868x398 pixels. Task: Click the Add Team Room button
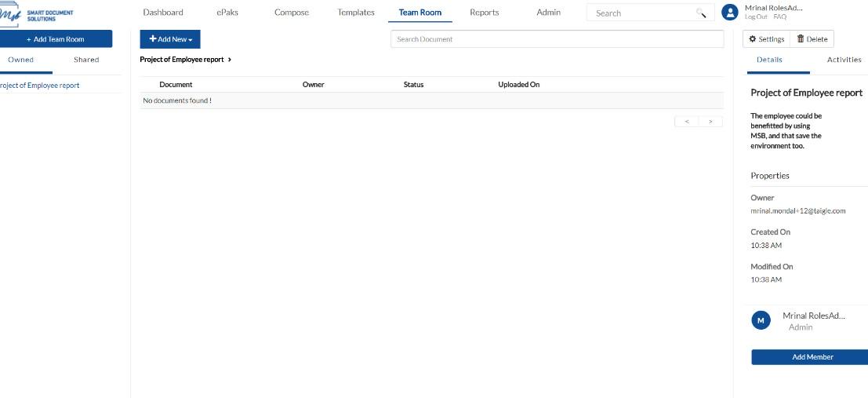click(56, 39)
